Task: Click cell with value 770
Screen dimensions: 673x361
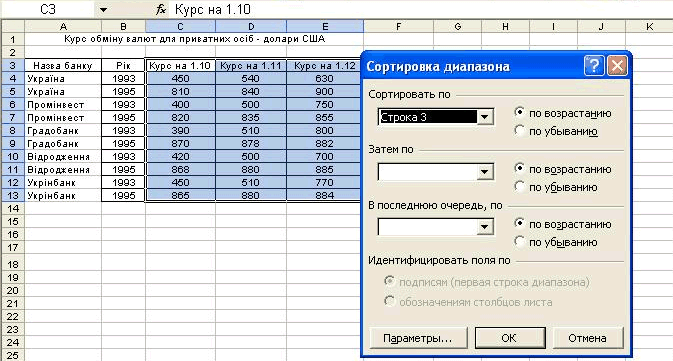Action: pos(325,182)
